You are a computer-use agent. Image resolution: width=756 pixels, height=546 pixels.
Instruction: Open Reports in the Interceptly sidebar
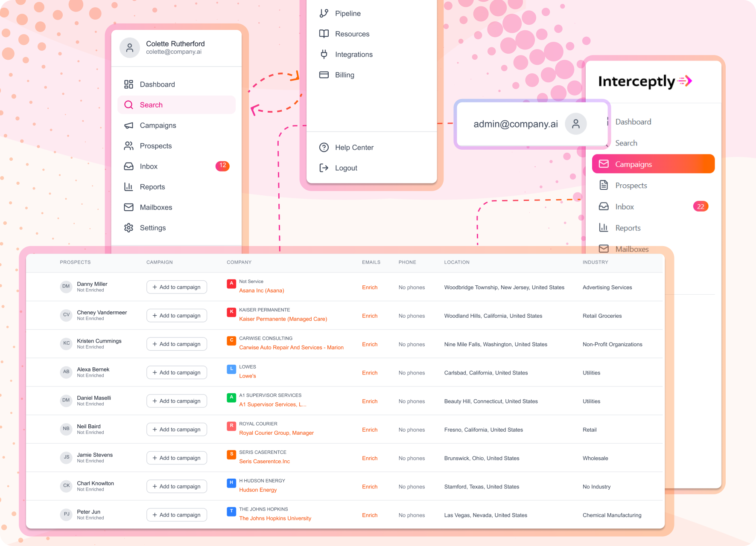(x=628, y=228)
